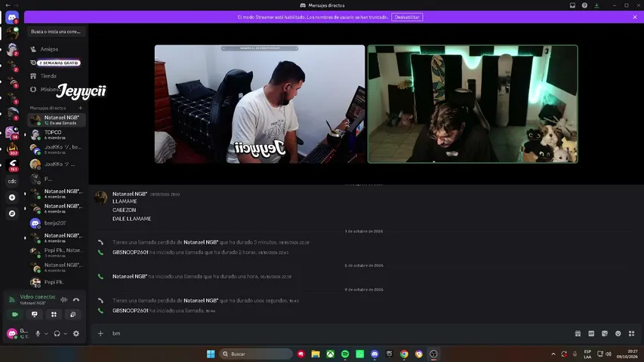Expand headphones output options arrow
Screen dimensions: 644x362
click(65, 333)
